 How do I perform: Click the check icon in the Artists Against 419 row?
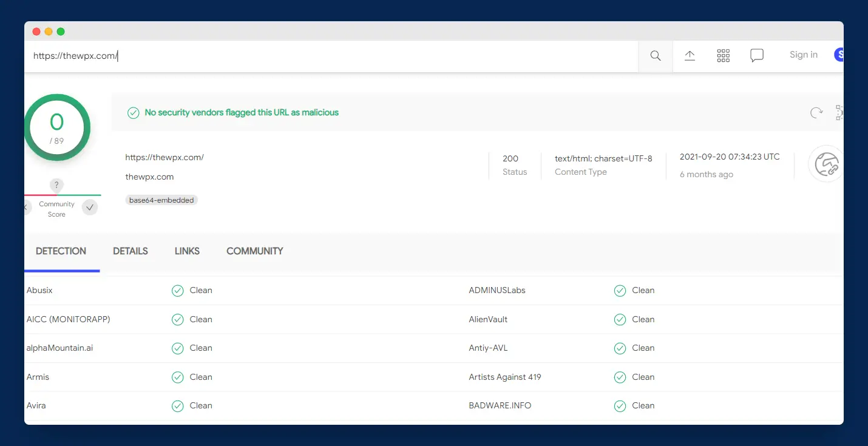pyautogui.click(x=620, y=377)
